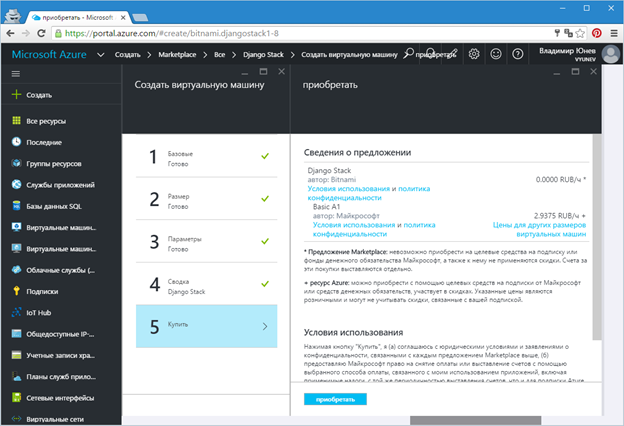Screen dimensions: 624x426
Task: Open a new browser tab
Action: click(x=140, y=18)
